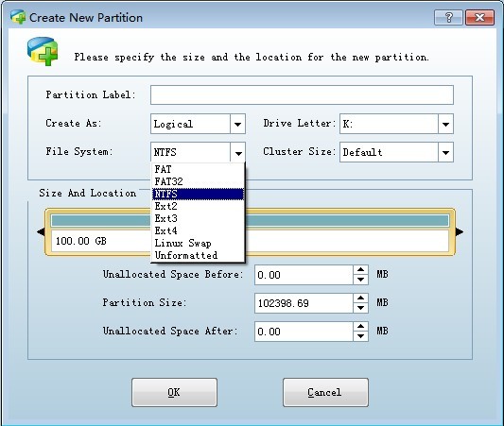Click the OK button
504x426 pixels.
click(174, 392)
